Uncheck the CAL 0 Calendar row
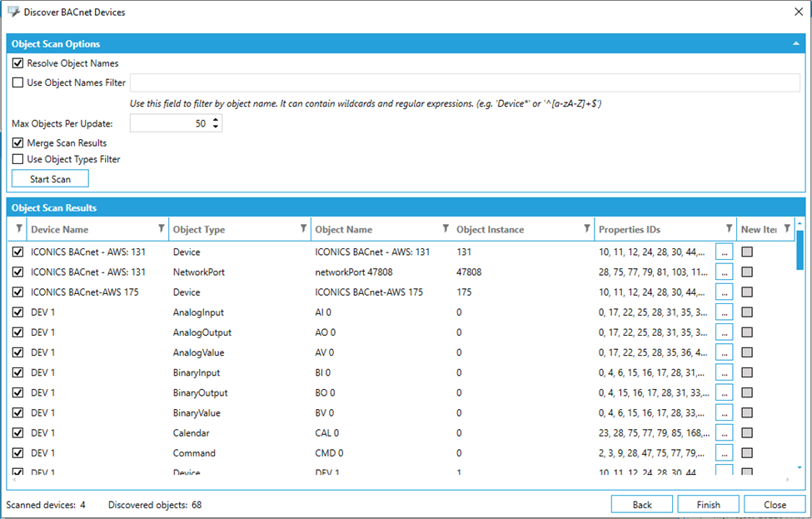This screenshot has width=812, height=519. pos(17,433)
